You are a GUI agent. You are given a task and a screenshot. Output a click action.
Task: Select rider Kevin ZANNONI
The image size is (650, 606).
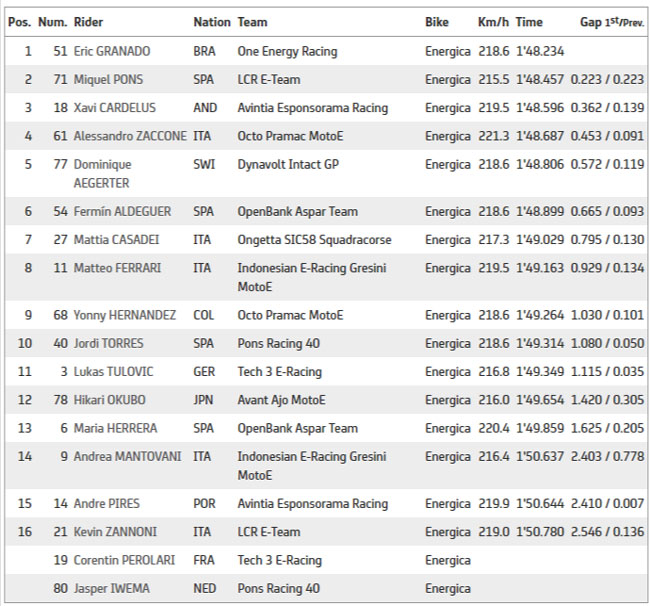tap(115, 532)
